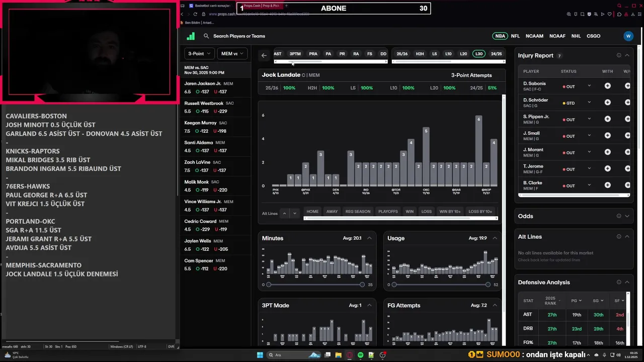Collapse the Defensive Analysis panel
This screenshot has width=644, height=362.
coord(627,283)
